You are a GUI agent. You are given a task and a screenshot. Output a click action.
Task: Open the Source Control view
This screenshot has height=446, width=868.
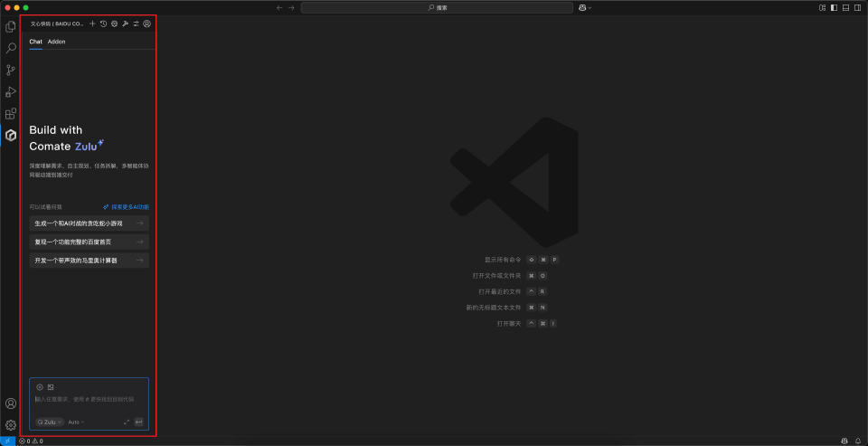point(11,70)
